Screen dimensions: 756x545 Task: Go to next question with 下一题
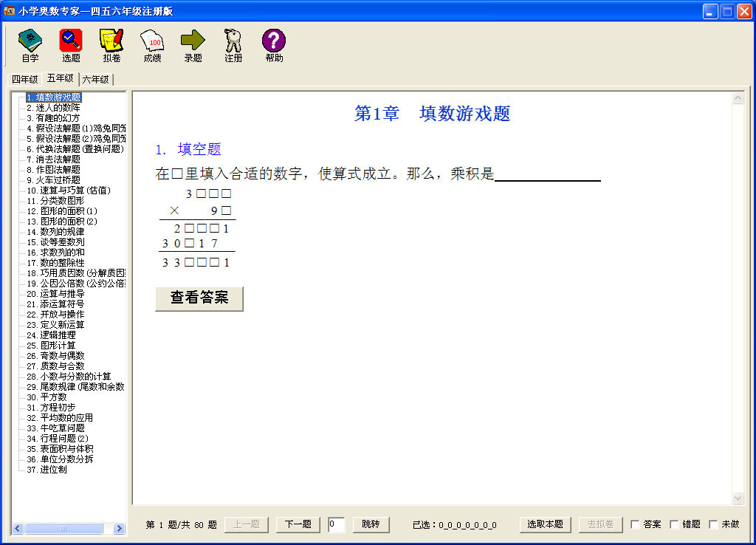click(298, 524)
